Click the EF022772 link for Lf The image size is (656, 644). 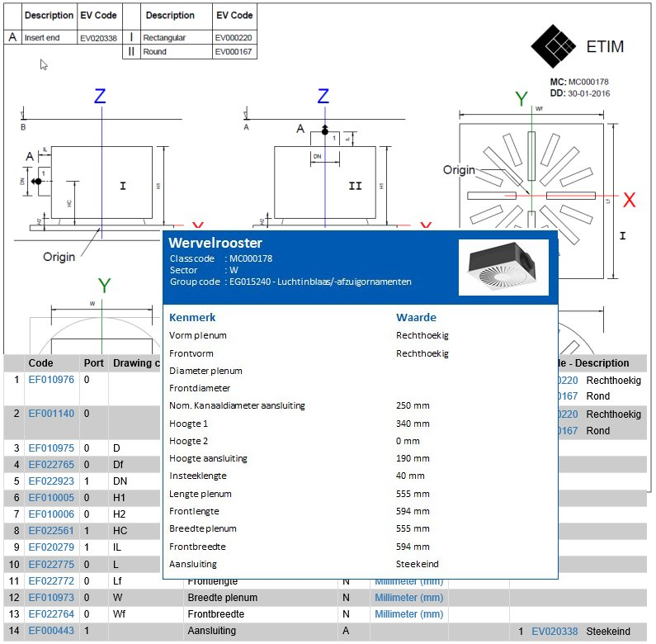click(x=51, y=581)
